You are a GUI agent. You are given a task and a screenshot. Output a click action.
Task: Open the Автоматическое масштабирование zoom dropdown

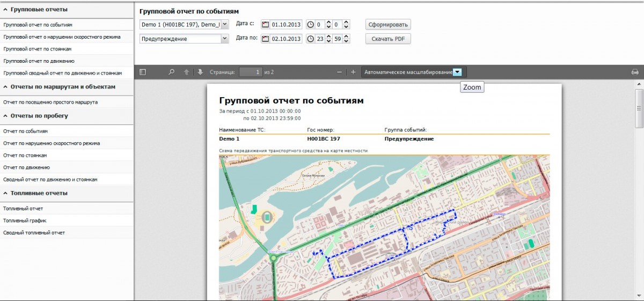(457, 72)
